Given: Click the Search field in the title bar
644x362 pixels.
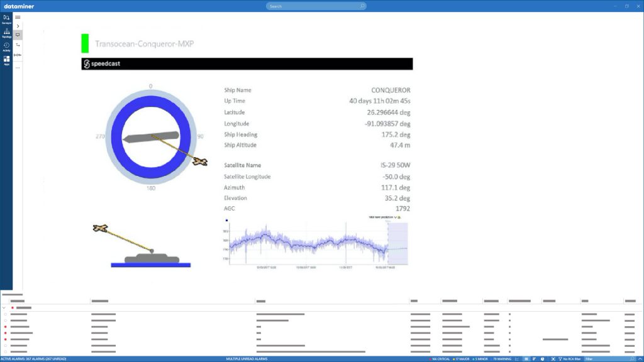Looking at the screenshot, I should click(316, 6).
